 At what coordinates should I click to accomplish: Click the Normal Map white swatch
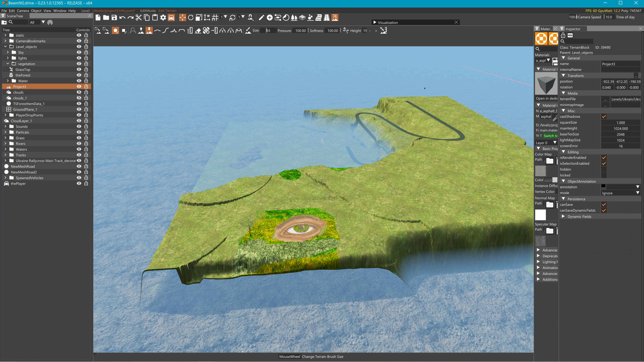coord(540,215)
